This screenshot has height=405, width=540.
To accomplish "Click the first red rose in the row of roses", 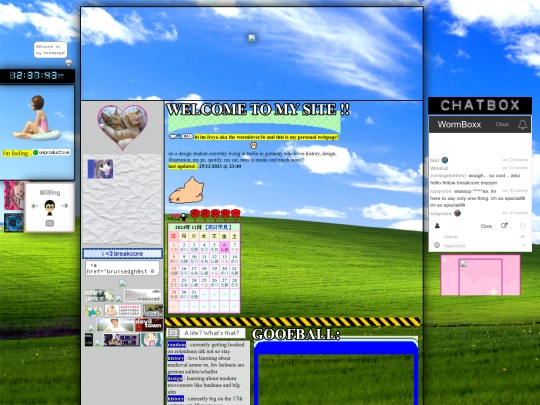I will (x=195, y=214).
